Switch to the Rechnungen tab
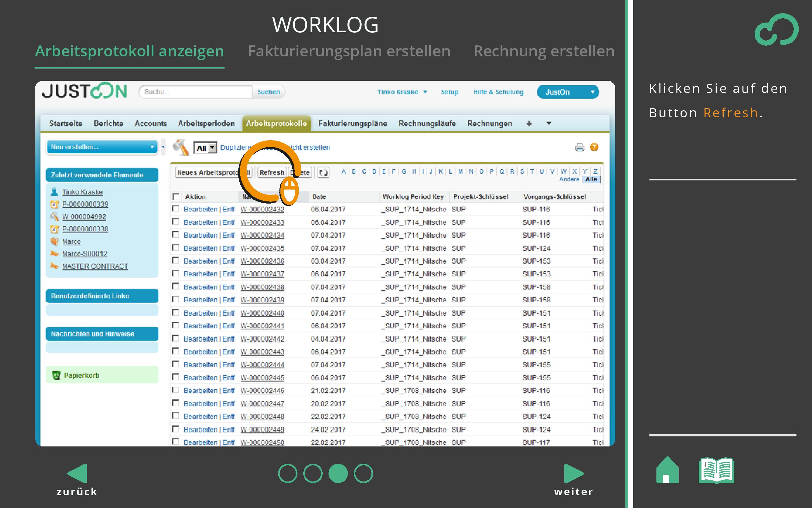Image resolution: width=812 pixels, height=508 pixels. [489, 123]
